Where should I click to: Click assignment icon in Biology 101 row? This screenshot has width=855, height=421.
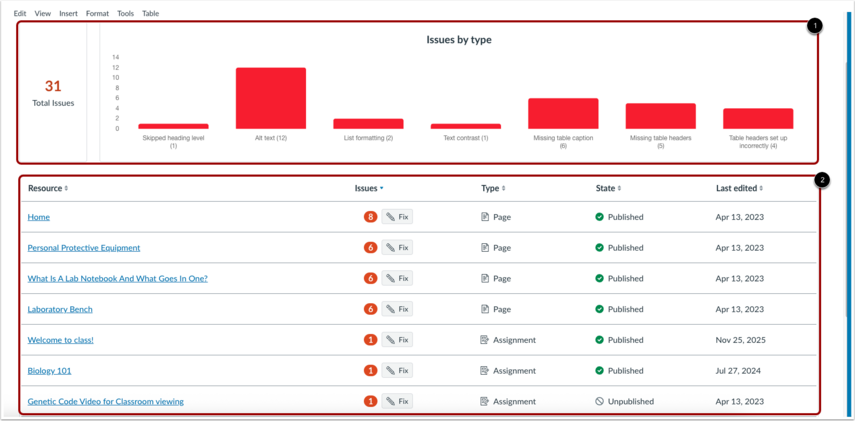pyautogui.click(x=485, y=371)
